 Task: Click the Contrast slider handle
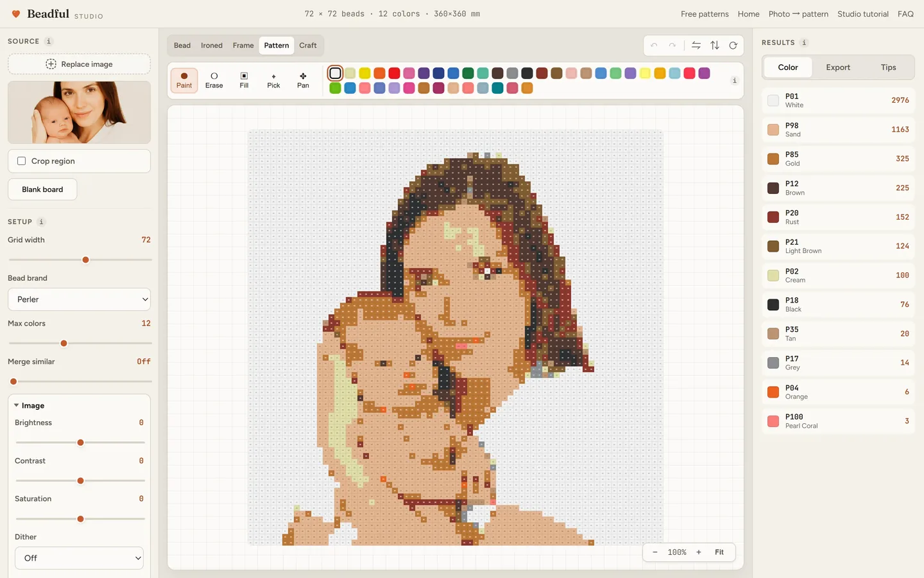[x=80, y=480]
